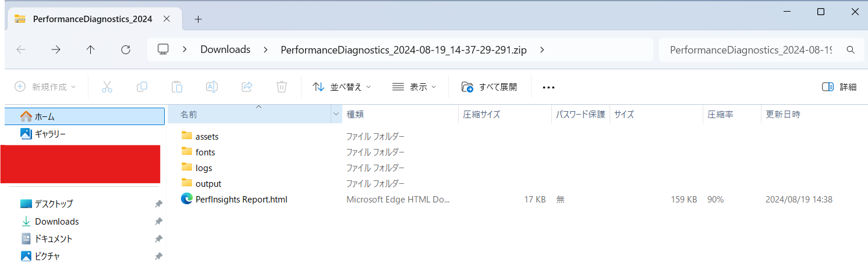This screenshot has height=263, width=868.
Task: Click the Paste clipboard icon
Action: (177, 87)
